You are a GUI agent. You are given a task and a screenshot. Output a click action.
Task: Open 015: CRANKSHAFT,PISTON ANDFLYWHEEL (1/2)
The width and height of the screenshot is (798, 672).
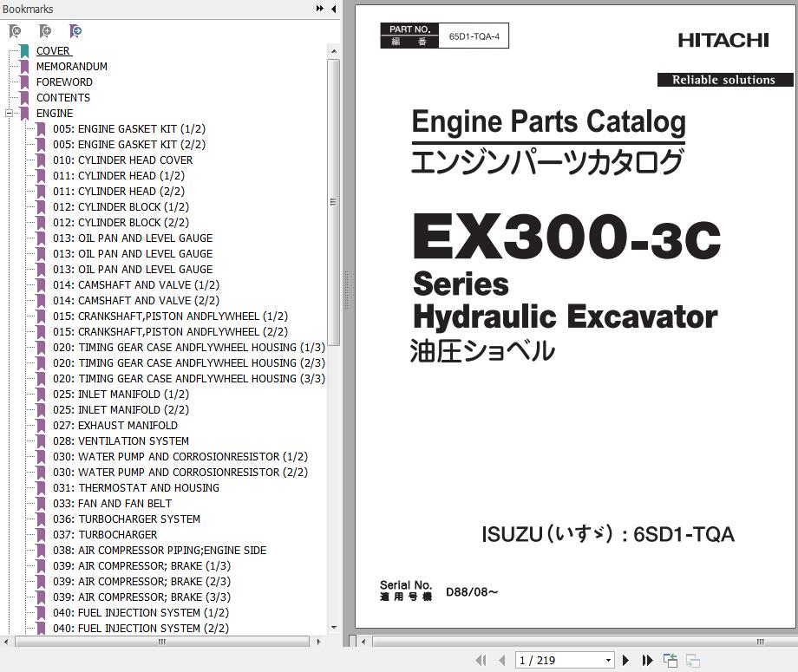pos(171,316)
